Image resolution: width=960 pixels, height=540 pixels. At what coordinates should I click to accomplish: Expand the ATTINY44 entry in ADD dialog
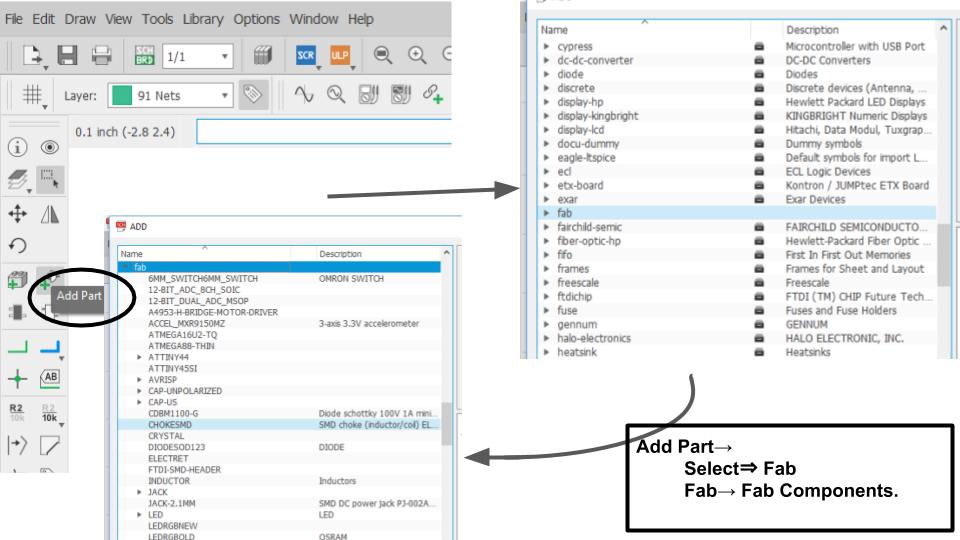point(140,357)
